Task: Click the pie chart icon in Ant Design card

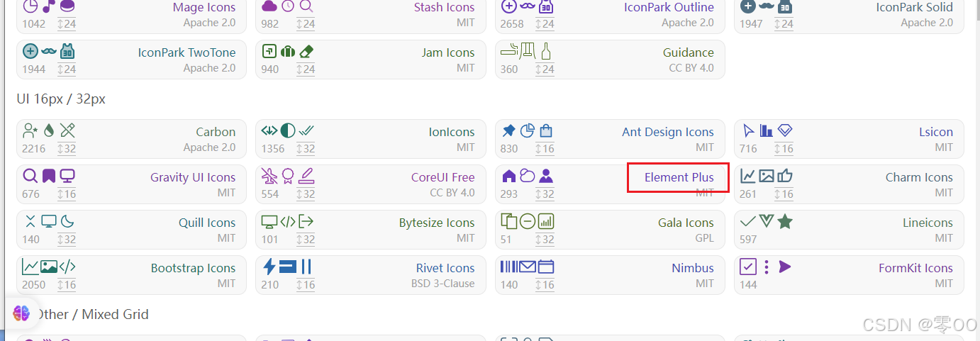Action: [x=527, y=130]
